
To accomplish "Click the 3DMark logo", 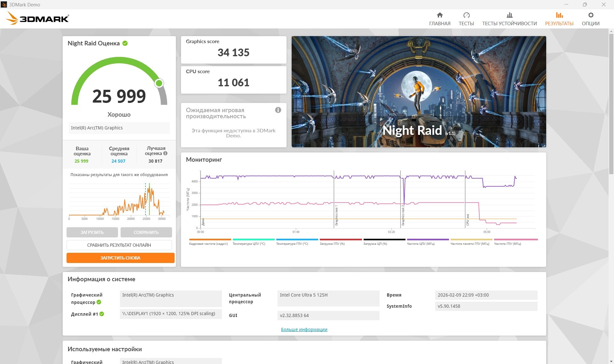I will click(37, 18).
